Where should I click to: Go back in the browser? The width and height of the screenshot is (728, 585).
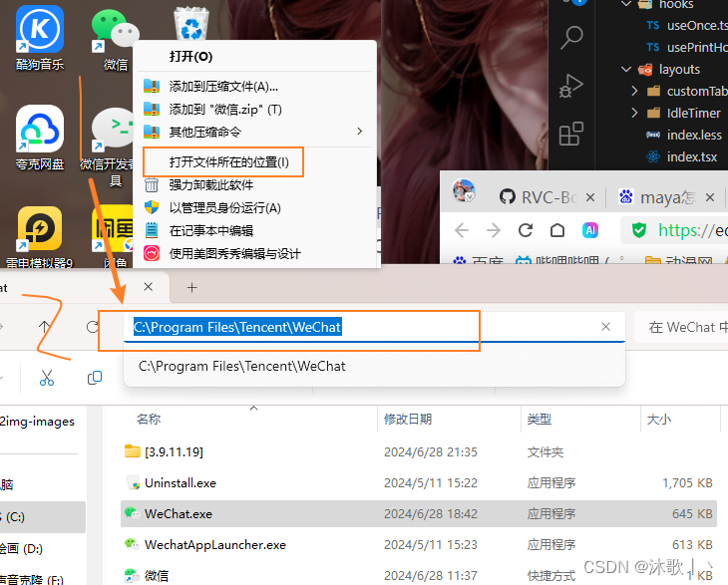pyautogui.click(x=462, y=230)
